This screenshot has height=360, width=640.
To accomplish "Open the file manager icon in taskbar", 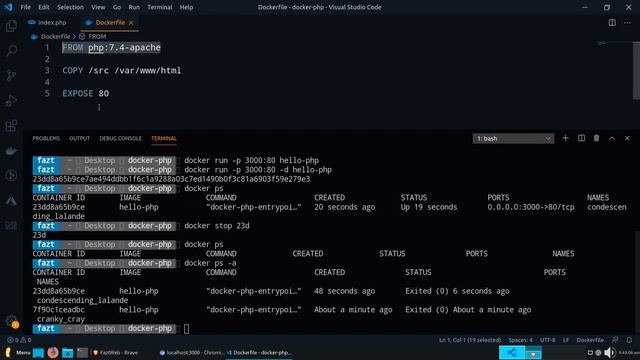I will click(67, 352).
